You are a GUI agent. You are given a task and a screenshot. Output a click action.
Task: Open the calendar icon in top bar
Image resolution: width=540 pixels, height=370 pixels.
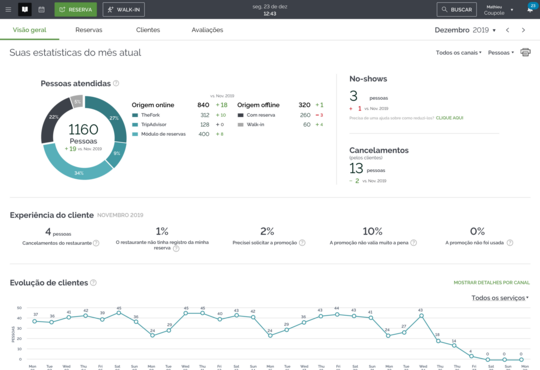(42, 10)
